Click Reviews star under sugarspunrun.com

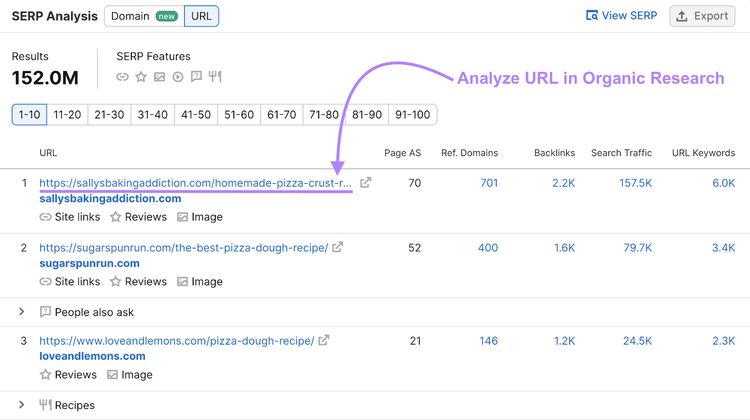coord(115,281)
